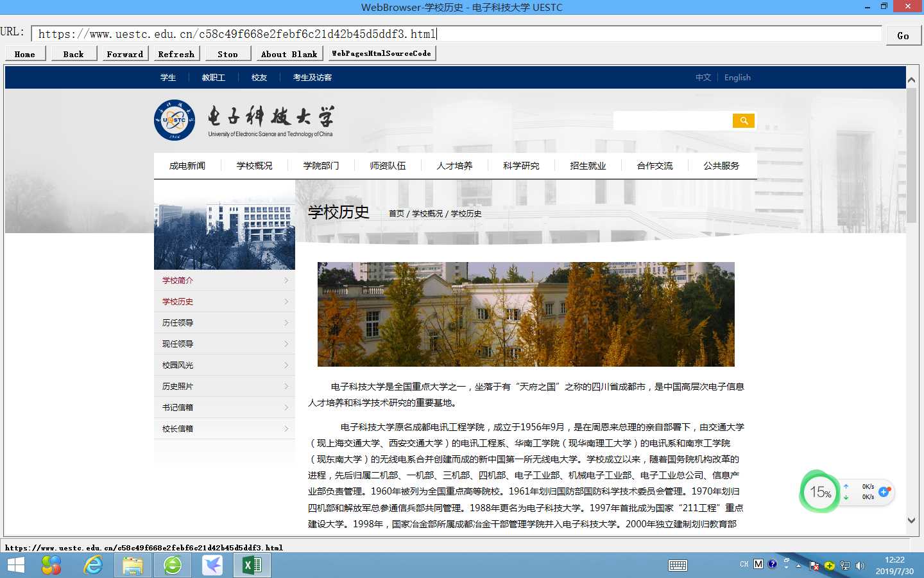
Task: Open Internet Explorer from taskbar
Action: [93, 565]
